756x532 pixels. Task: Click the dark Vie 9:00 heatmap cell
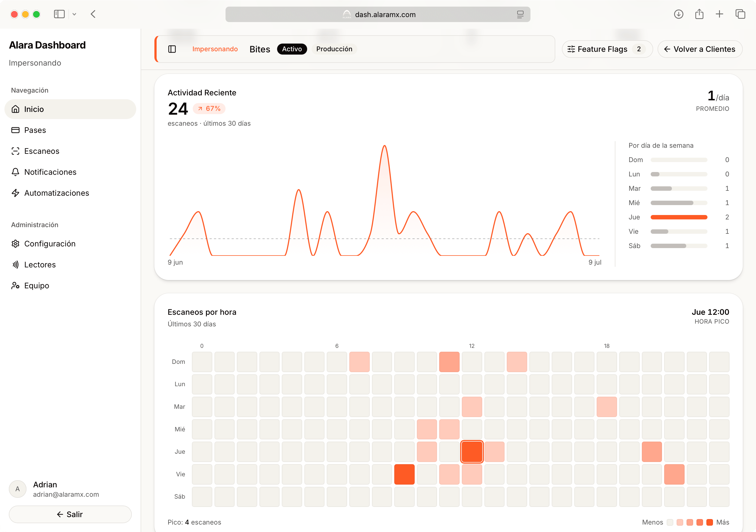tap(404, 474)
